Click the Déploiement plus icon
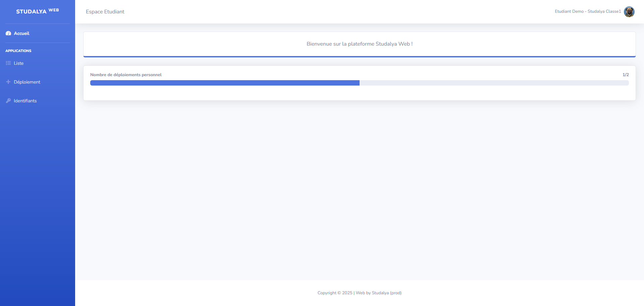This screenshot has height=306, width=644. pos(8,82)
